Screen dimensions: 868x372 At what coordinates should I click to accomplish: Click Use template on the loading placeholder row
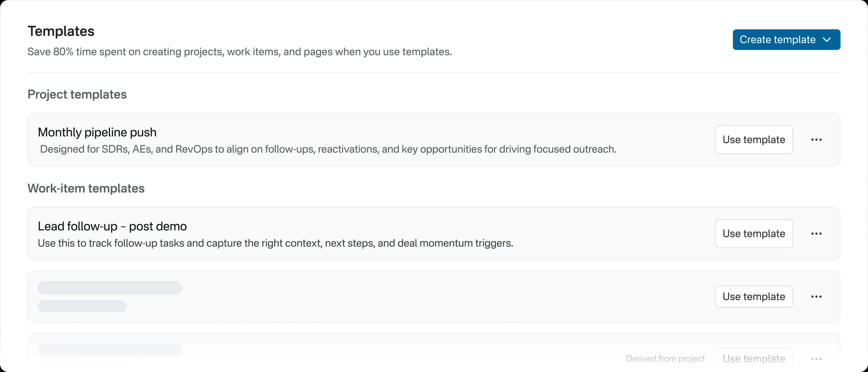click(754, 296)
